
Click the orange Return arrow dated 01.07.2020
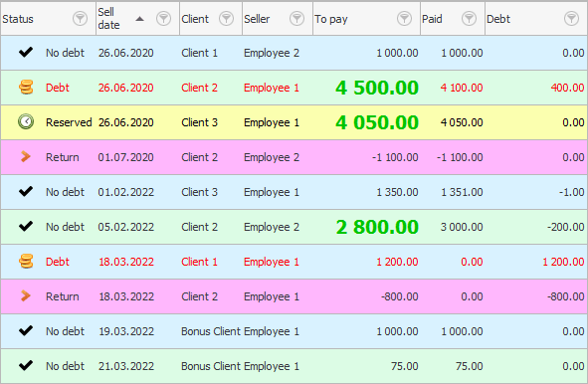coord(26,157)
